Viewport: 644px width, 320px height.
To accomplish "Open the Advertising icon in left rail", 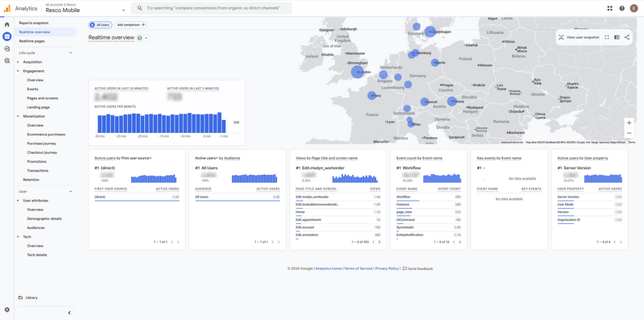I will tap(7, 60).
